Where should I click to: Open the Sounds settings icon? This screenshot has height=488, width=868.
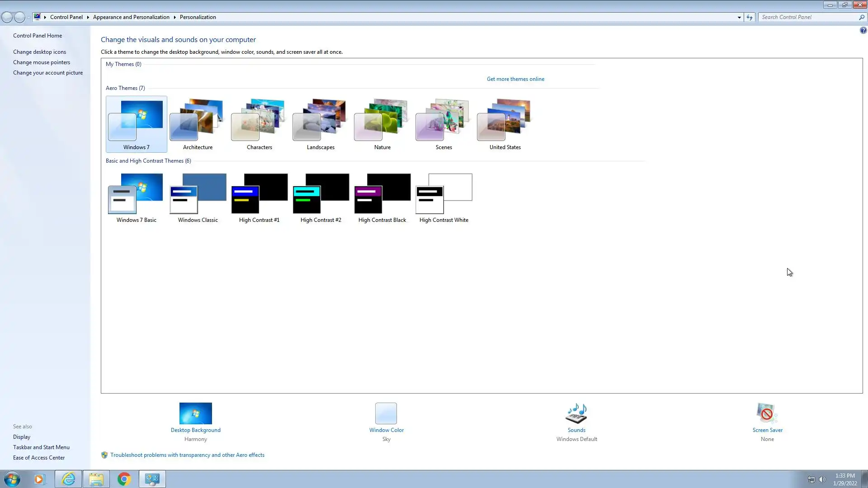(x=576, y=413)
